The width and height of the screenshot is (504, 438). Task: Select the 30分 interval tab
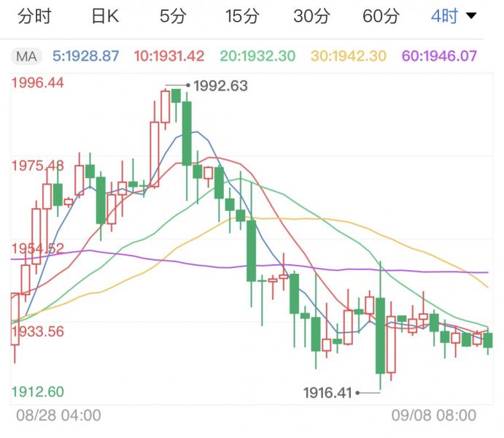coord(311,16)
